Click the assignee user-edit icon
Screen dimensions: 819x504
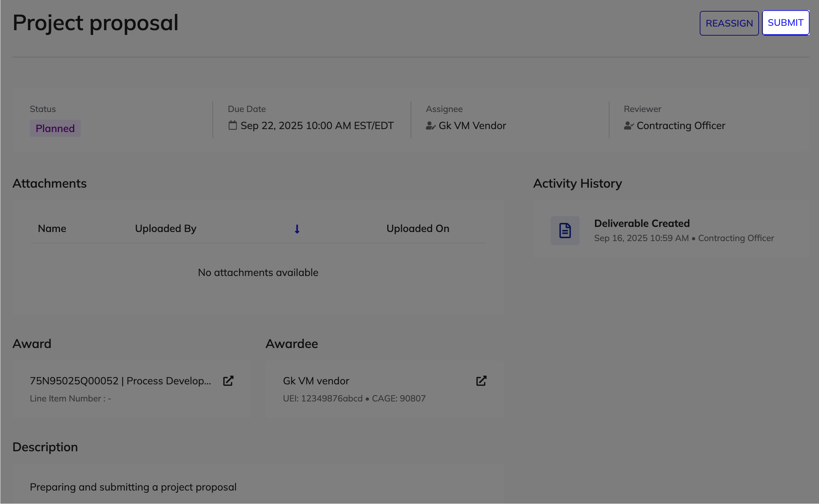tap(431, 126)
